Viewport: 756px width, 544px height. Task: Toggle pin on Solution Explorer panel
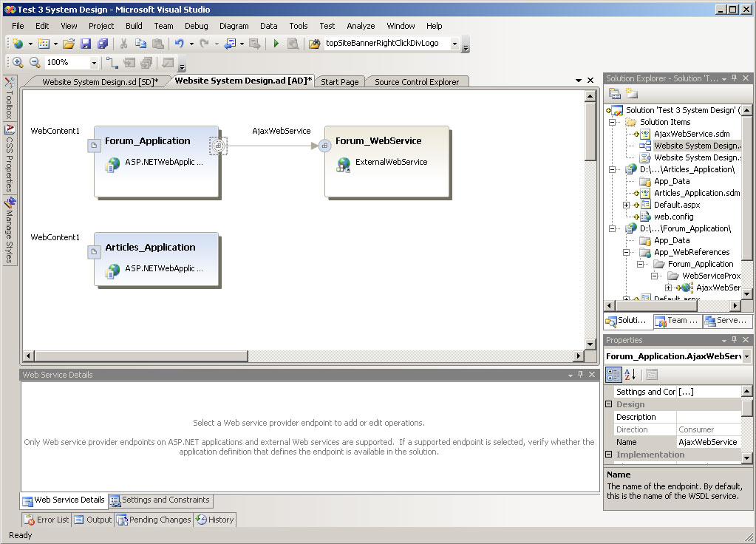click(735, 78)
